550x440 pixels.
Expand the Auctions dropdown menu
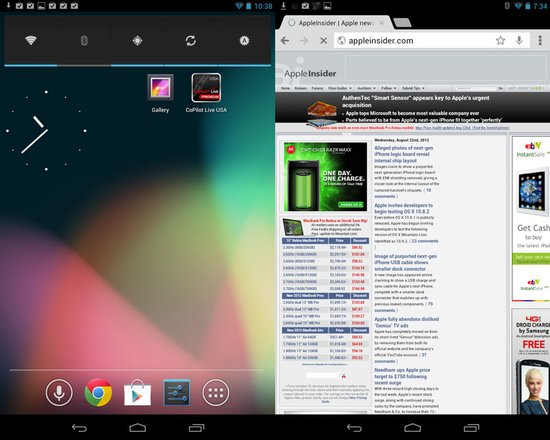[x=367, y=88]
